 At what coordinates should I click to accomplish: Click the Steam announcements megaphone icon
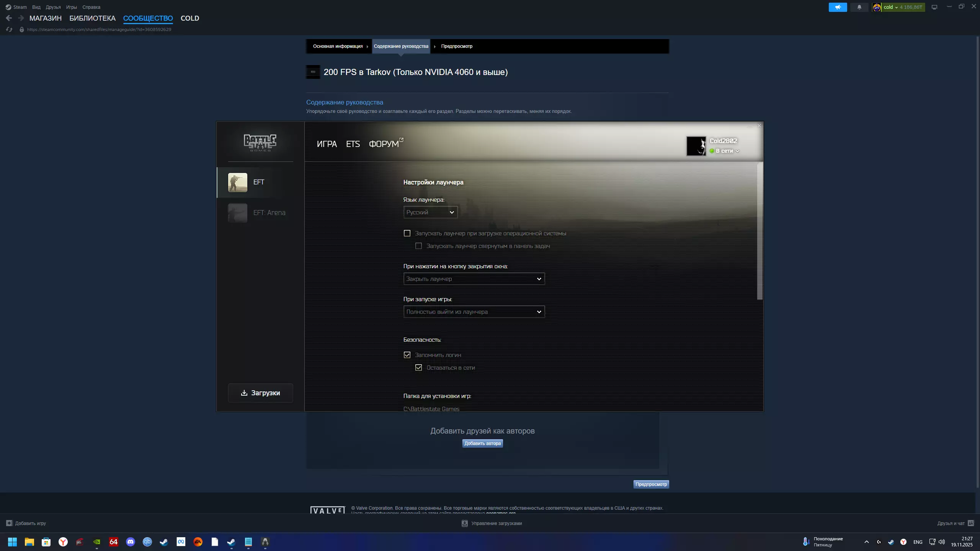(838, 7)
